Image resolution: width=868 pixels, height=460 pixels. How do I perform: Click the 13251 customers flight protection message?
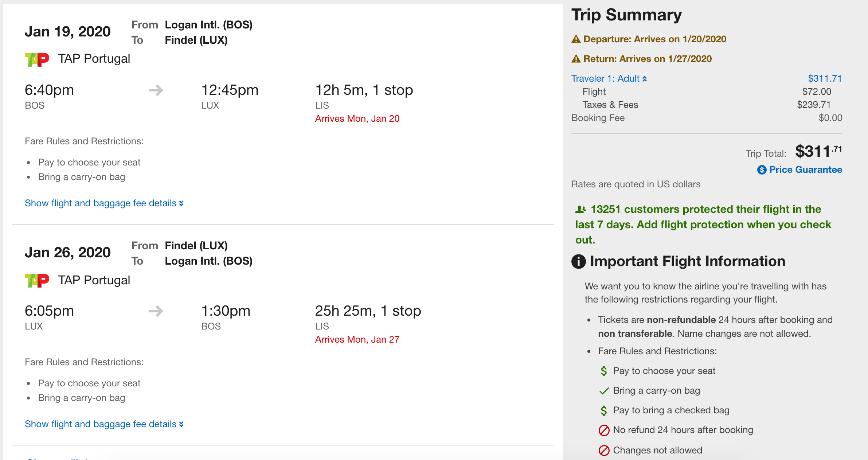point(703,225)
